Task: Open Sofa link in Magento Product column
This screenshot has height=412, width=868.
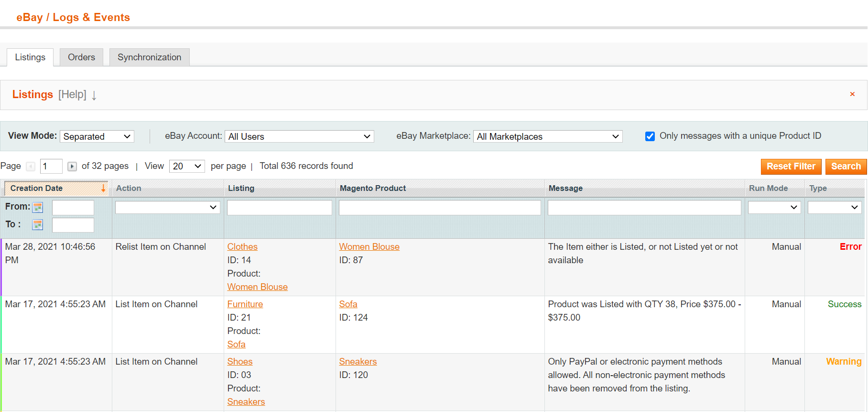Action: pos(348,304)
